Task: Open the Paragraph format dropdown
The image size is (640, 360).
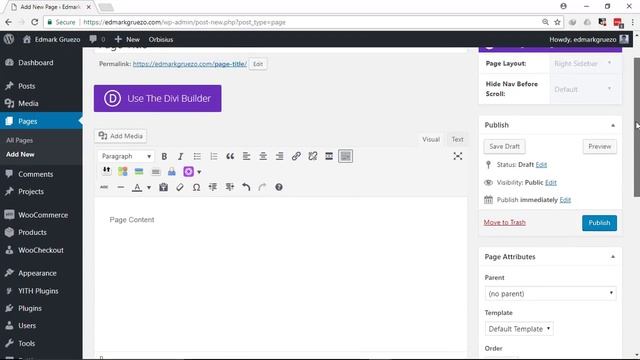Action: tap(126, 156)
